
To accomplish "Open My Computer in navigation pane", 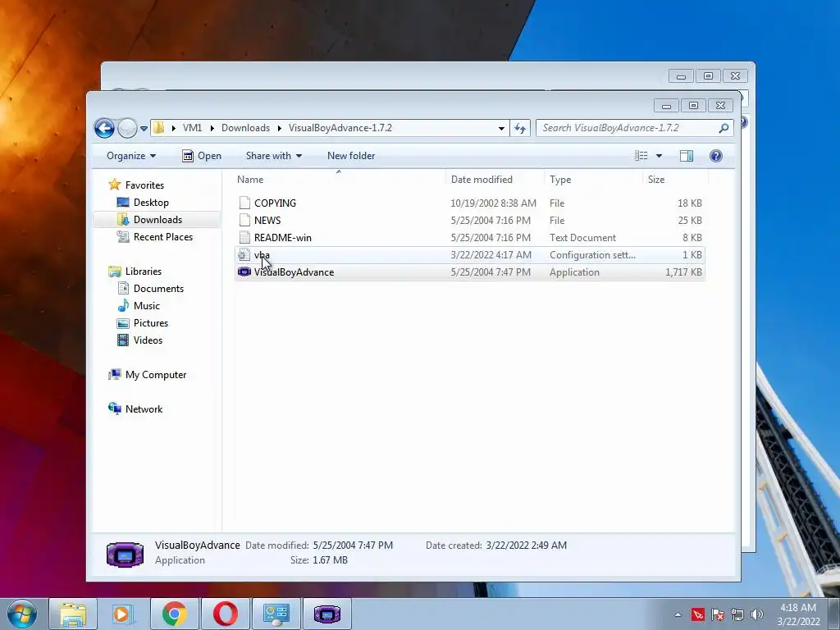I will tap(156, 374).
